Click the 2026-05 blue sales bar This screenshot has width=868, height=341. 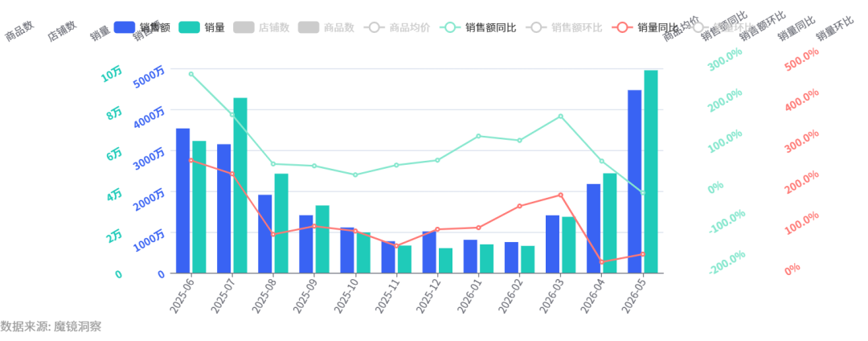pos(634,182)
